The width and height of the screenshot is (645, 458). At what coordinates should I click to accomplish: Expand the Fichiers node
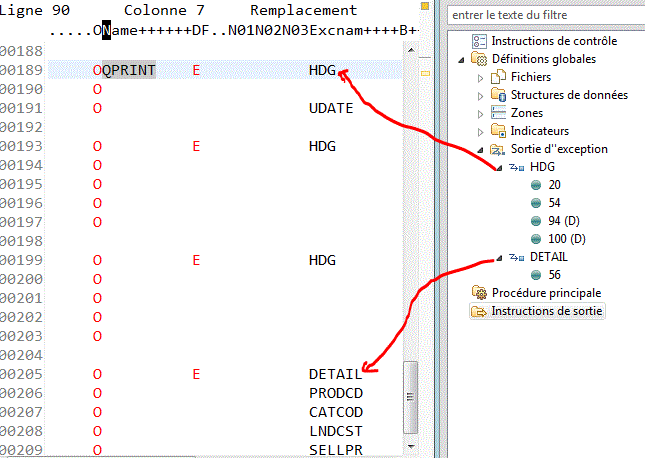point(480,78)
